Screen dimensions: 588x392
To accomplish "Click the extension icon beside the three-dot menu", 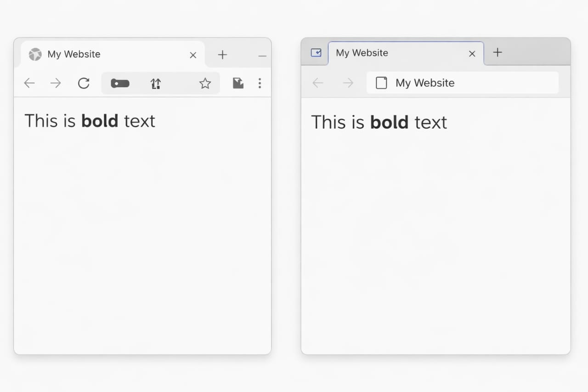I will pos(238,83).
